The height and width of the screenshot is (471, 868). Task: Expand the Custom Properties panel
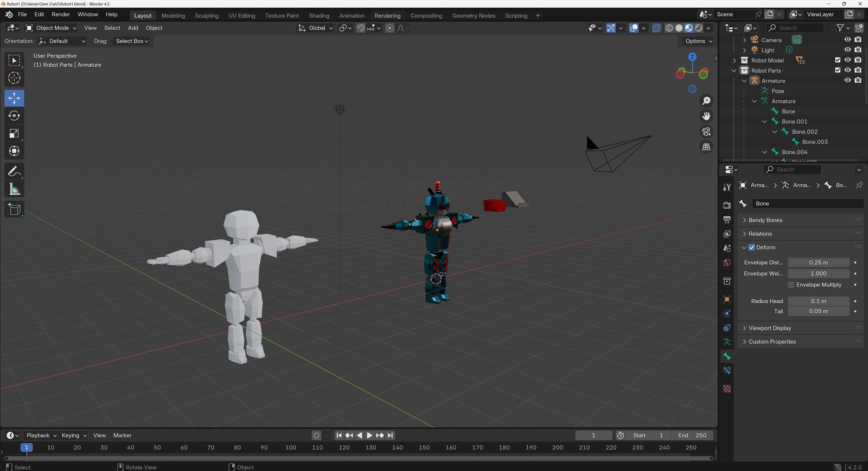(x=800, y=342)
